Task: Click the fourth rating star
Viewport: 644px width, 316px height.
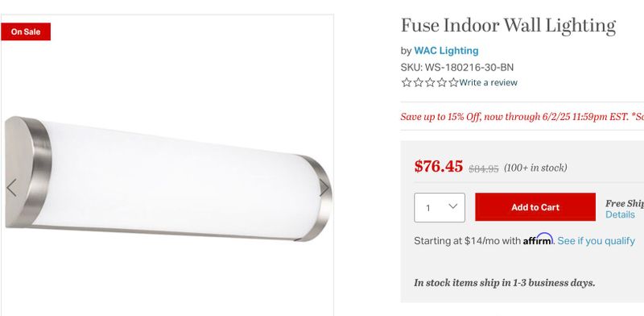Action: point(441,83)
